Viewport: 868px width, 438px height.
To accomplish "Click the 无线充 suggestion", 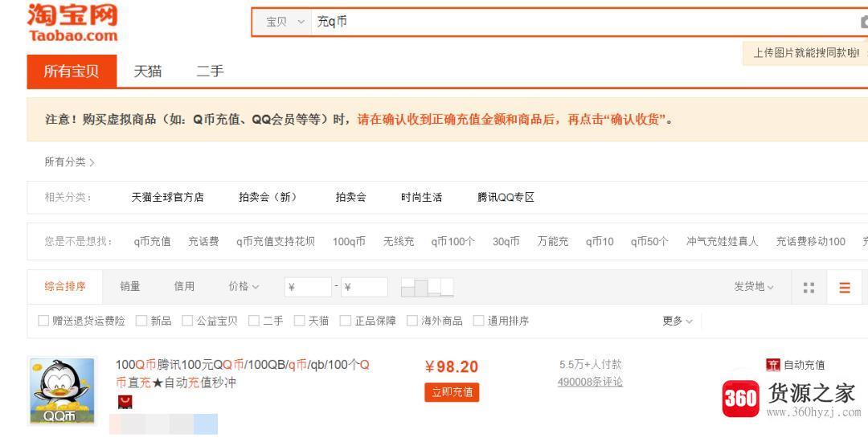I will pyautogui.click(x=399, y=241).
